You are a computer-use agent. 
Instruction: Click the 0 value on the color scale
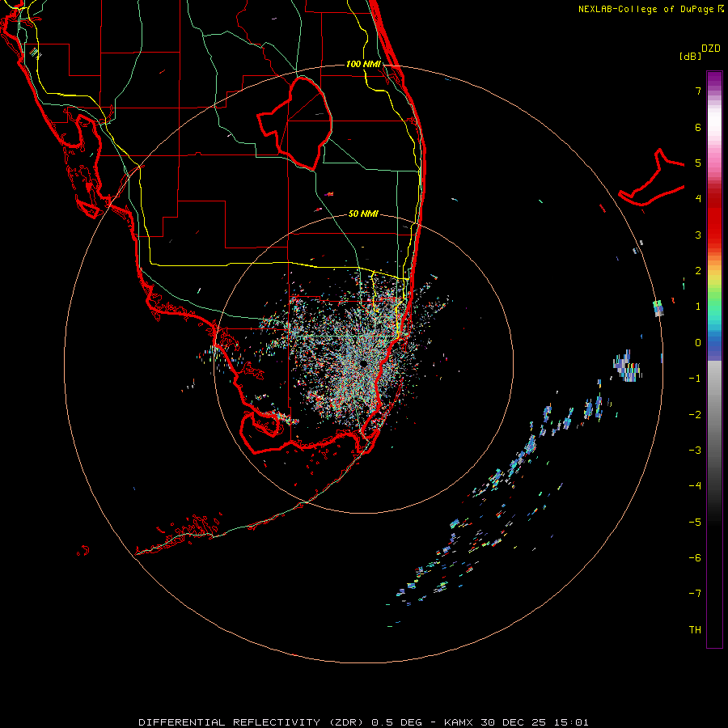click(698, 343)
